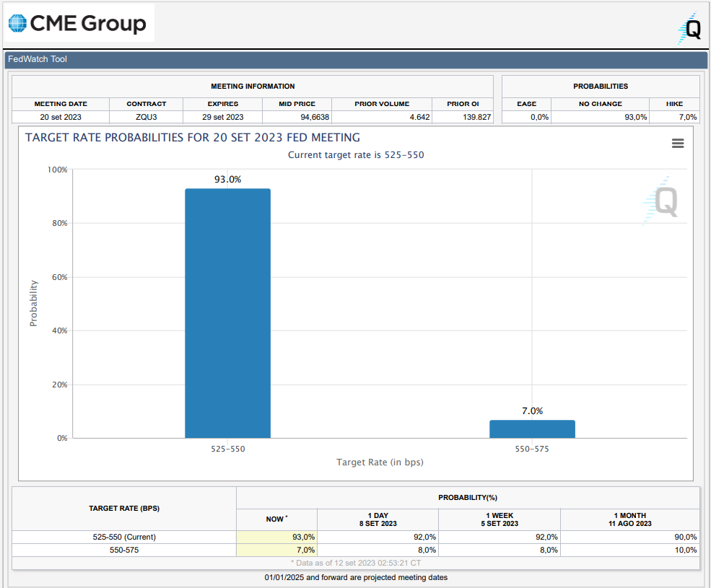The width and height of the screenshot is (711, 588).
Task: Click the EXPIRES column header
Action: pyautogui.click(x=222, y=104)
